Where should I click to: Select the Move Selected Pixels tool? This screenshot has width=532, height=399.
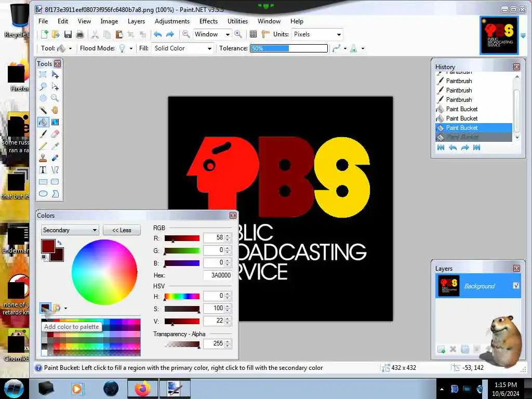tap(55, 74)
